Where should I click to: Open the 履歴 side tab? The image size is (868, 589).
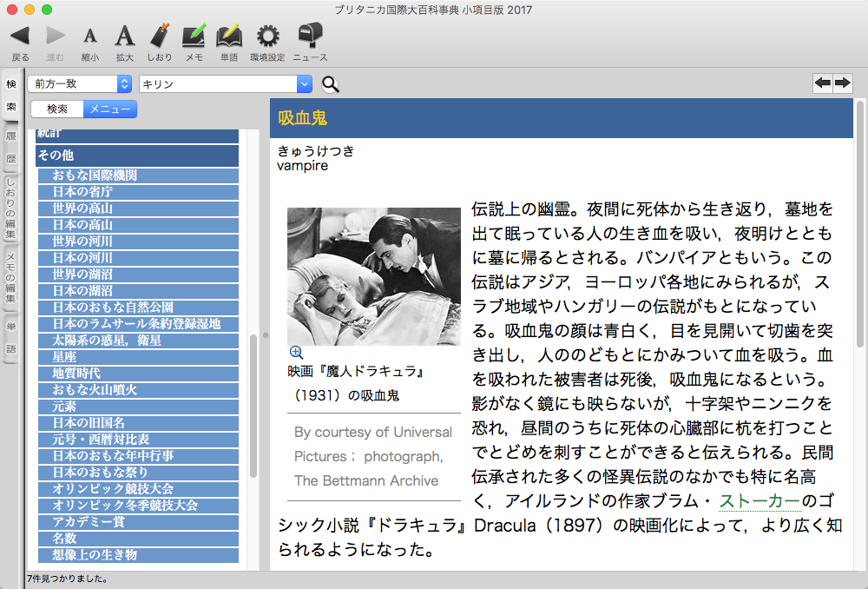pyautogui.click(x=11, y=148)
